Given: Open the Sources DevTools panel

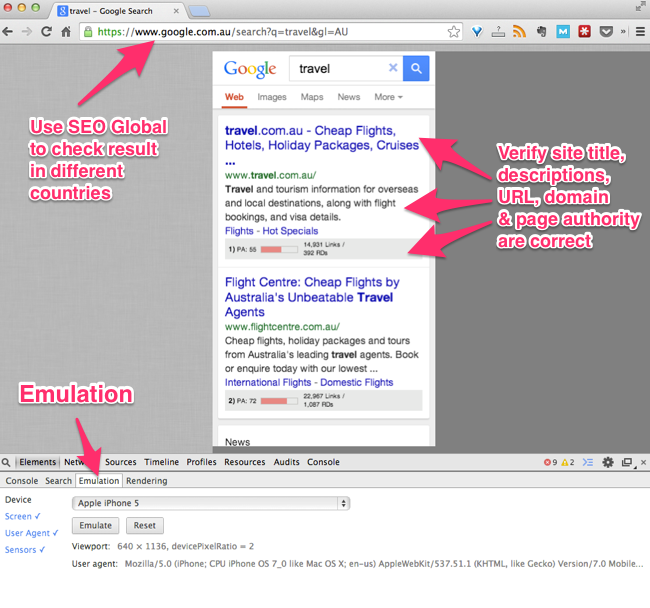Looking at the screenshot, I should pyautogui.click(x=121, y=462).
